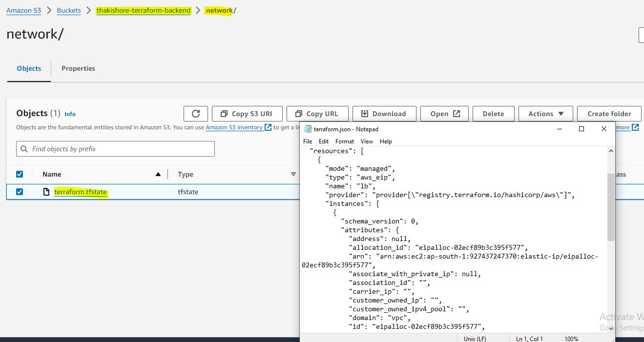Open the Type column filter arrow
The height and width of the screenshot is (342, 644).
pyautogui.click(x=293, y=174)
